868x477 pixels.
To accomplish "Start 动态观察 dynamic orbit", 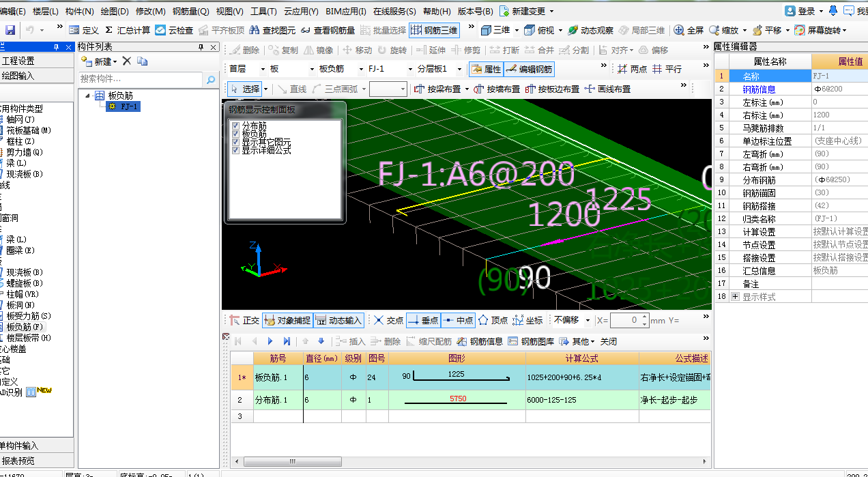I will (590, 30).
